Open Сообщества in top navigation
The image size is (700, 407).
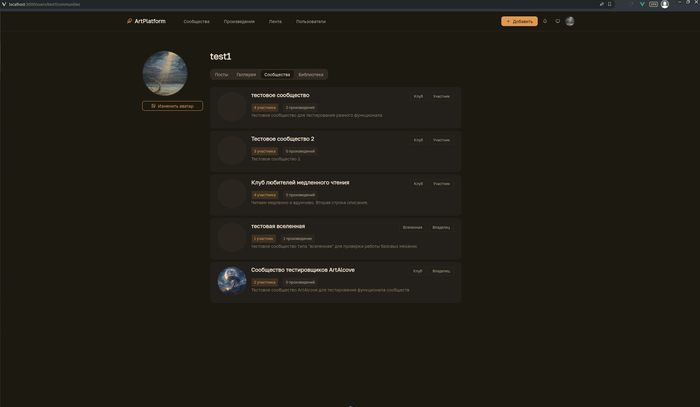point(196,21)
